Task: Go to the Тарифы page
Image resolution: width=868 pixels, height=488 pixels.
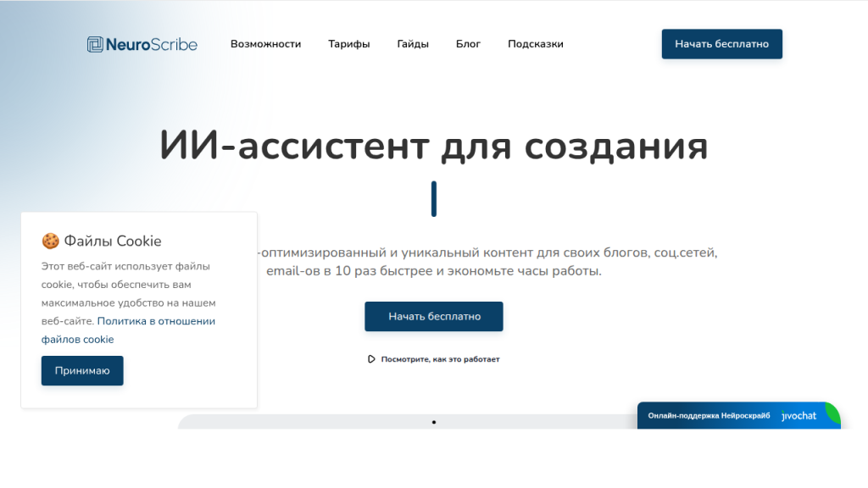Action: tap(349, 44)
